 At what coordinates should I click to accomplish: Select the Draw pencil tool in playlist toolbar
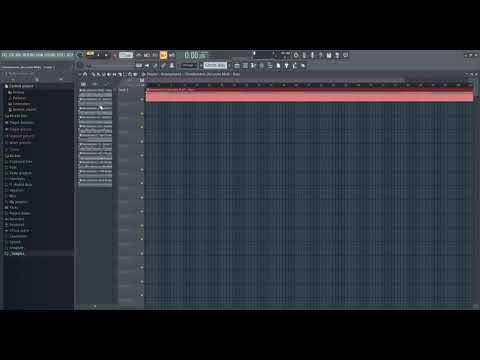pyautogui.click(x=93, y=74)
